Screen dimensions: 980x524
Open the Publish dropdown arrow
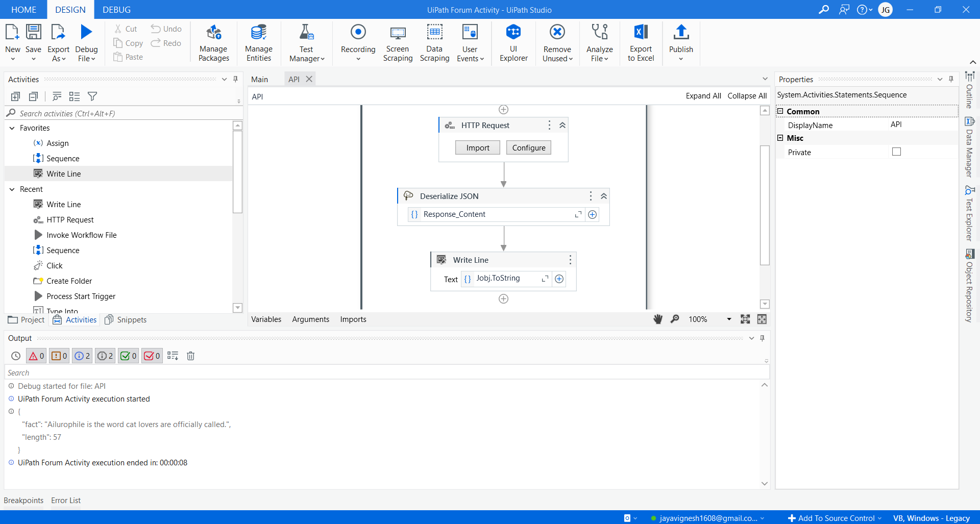[x=681, y=59]
